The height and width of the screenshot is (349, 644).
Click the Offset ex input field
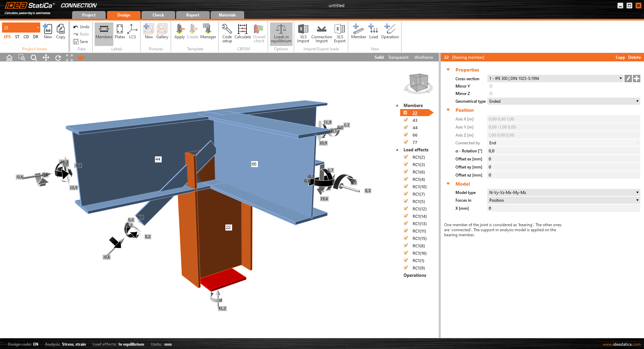[x=563, y=159]
